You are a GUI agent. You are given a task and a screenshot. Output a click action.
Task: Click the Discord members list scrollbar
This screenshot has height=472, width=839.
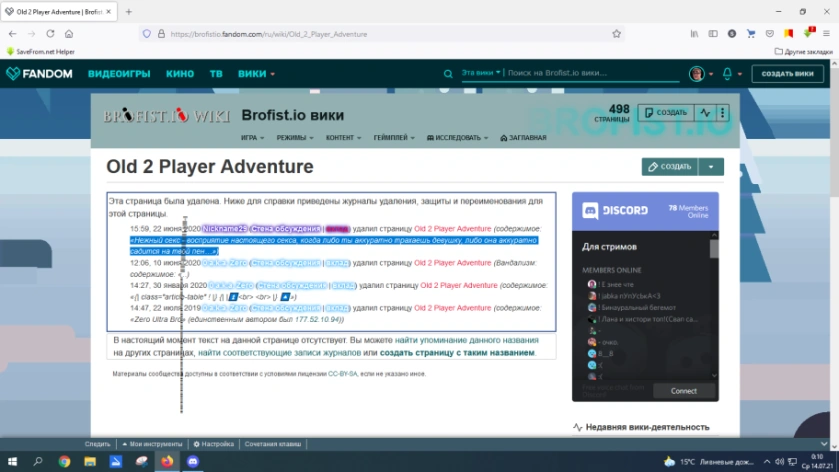coord(714,306)
